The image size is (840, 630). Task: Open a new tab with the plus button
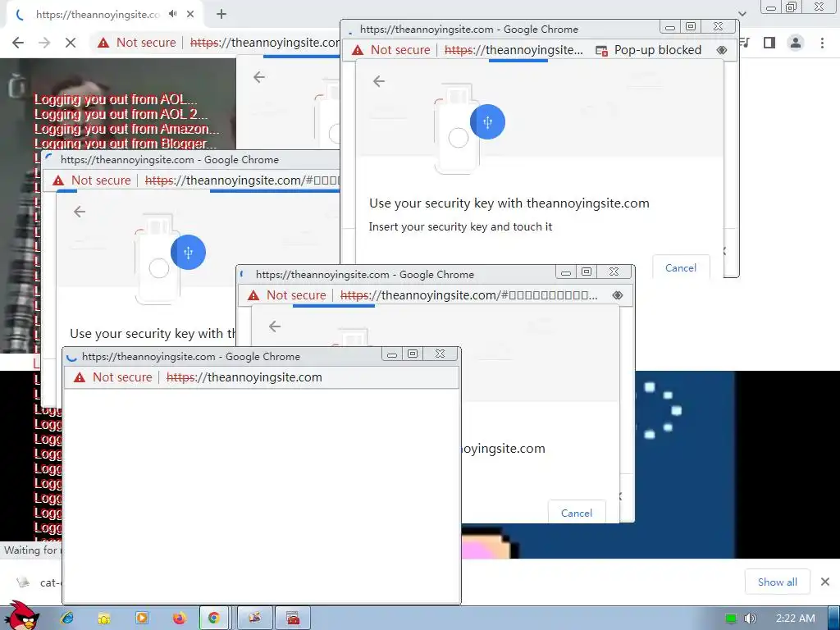[x=221, y=15]
